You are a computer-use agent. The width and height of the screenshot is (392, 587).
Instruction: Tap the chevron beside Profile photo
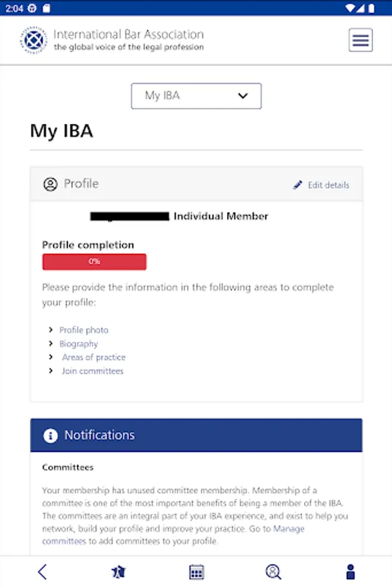[51, 330]
